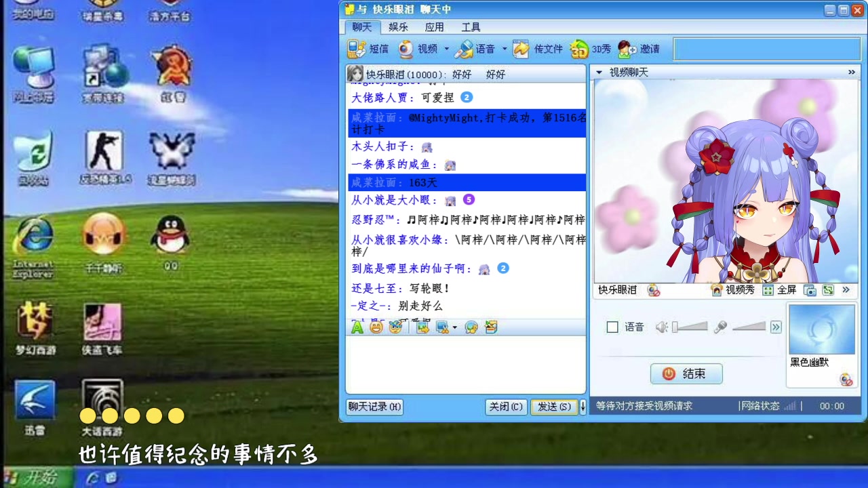
Task: Open the screen capture dropdown arrow
Action: point(454,327)
